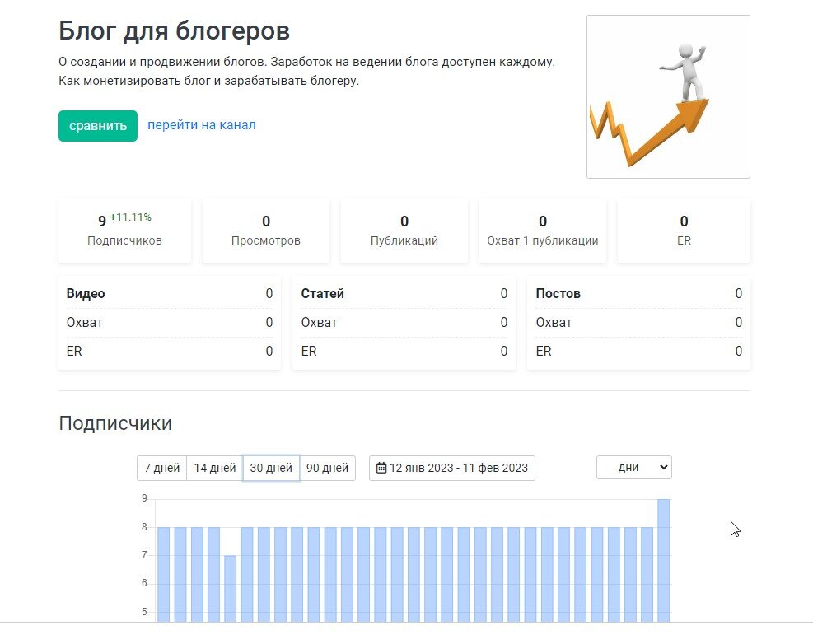Click the Просмотров stat card
Image resolution: width=813 pixels, height=644 pixels.
(x=266, y=231)
